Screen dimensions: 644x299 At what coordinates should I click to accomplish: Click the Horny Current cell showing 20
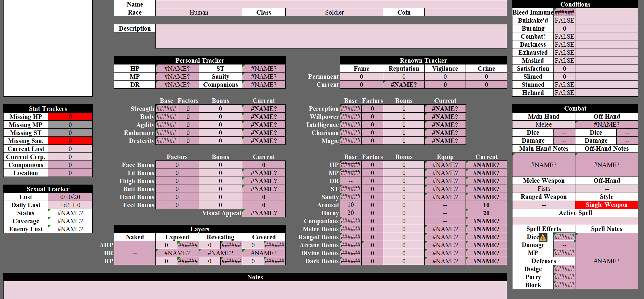pyautogui.click(x=486, y=213)
